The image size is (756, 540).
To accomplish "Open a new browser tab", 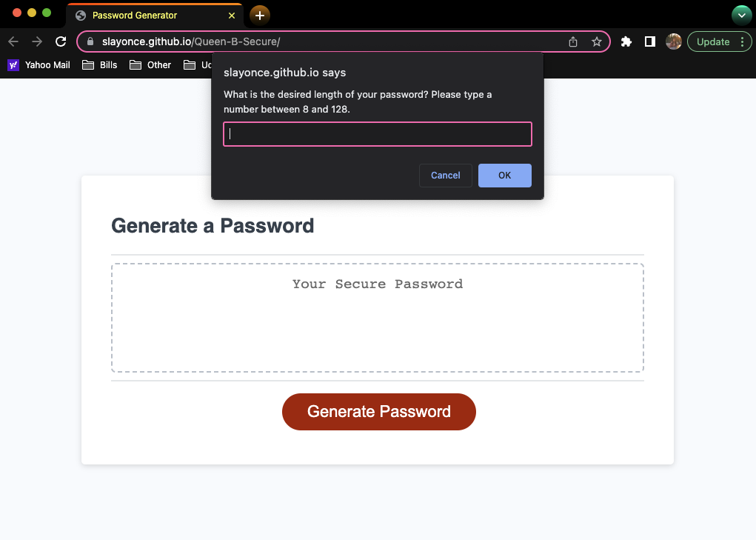I will pos(259,15).
